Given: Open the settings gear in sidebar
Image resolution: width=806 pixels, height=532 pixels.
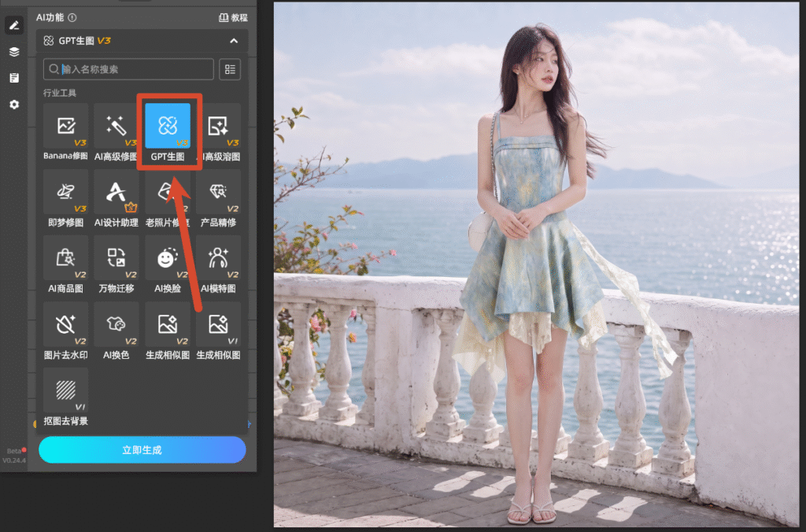Looking at the screenshot, I should pyautogui.click(x=14, y=105).
